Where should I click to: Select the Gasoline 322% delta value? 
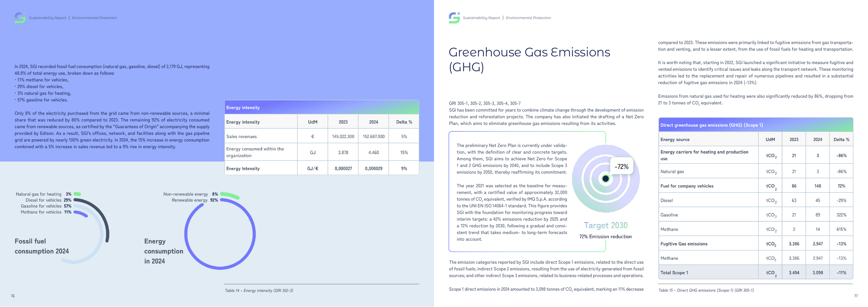[841, 215]
